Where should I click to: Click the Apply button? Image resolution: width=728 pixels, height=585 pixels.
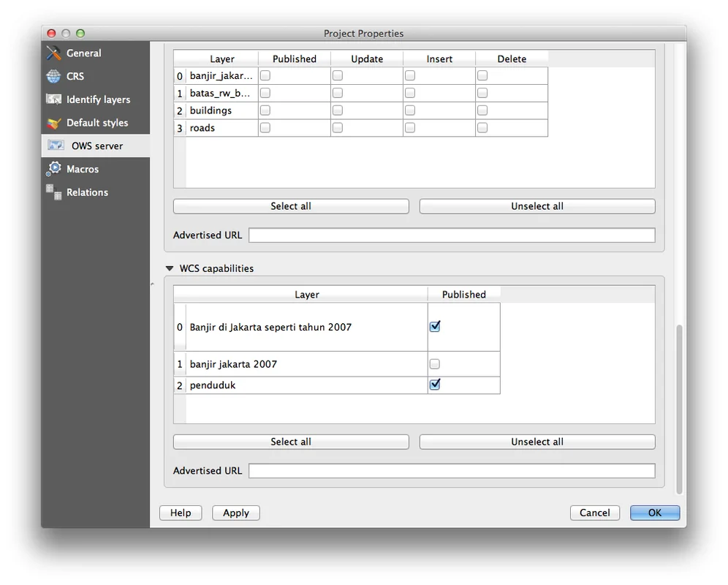236,513
